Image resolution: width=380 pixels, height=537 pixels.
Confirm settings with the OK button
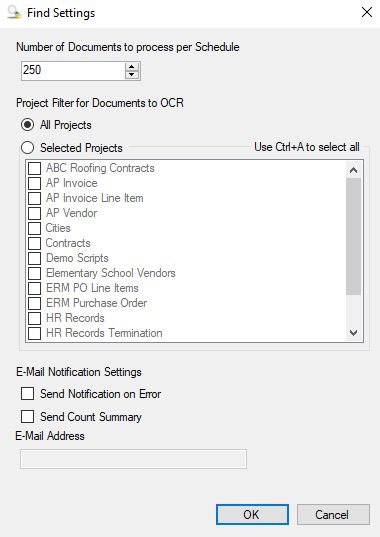[x=252, y=514]
